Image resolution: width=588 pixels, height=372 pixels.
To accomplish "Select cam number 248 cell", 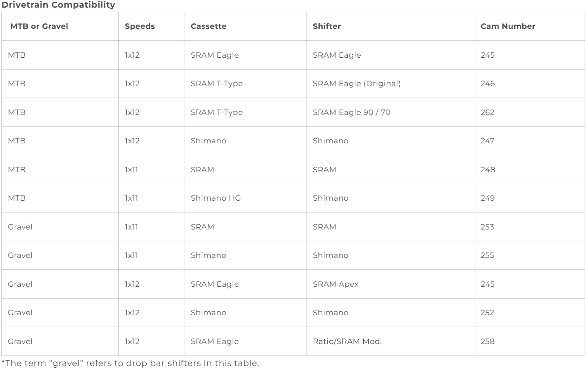I will point(488,170).
